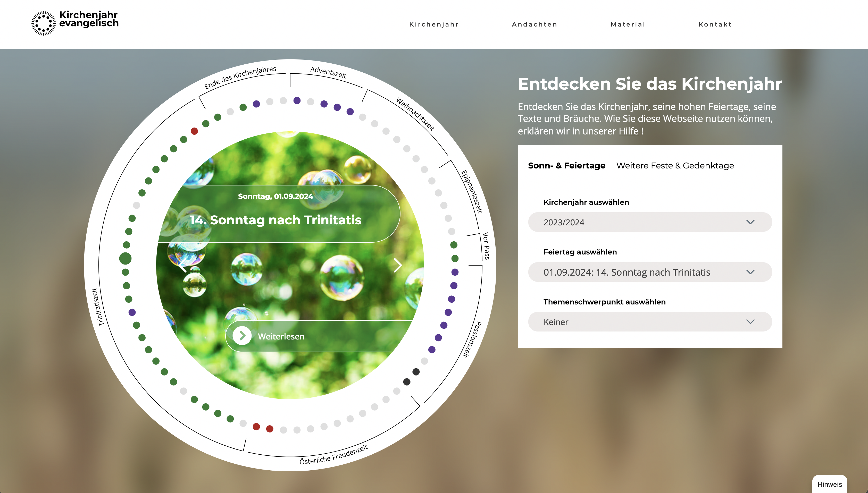Open the Kontakt menu item

(x=715, y=24)
